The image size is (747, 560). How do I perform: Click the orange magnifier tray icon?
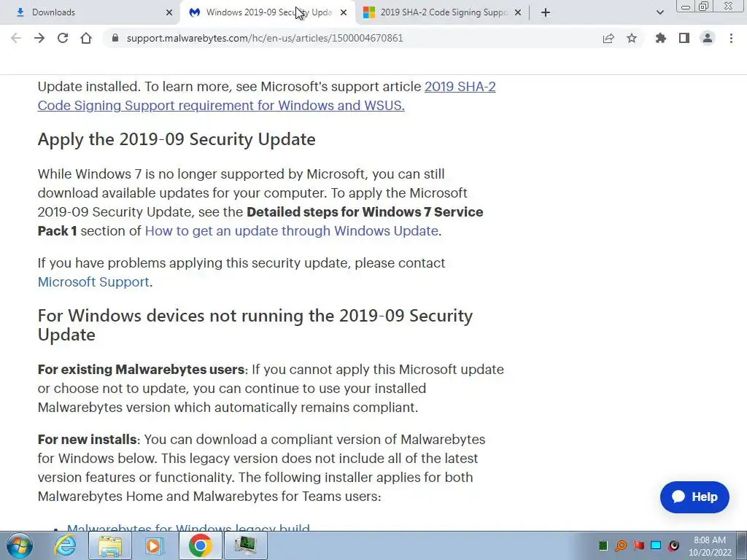621,545
